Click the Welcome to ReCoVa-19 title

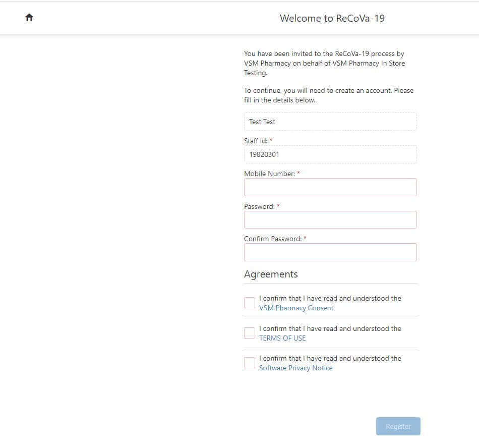[332, 18]
